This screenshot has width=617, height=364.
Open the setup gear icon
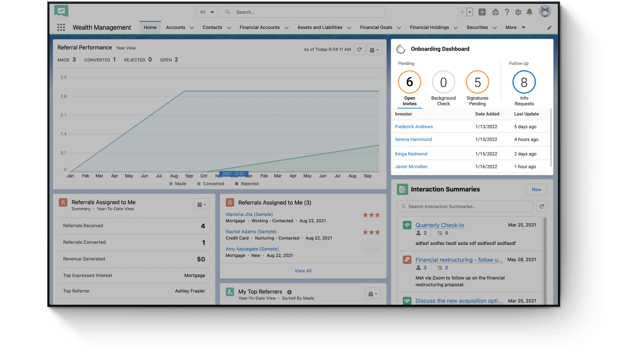(518, 12)
